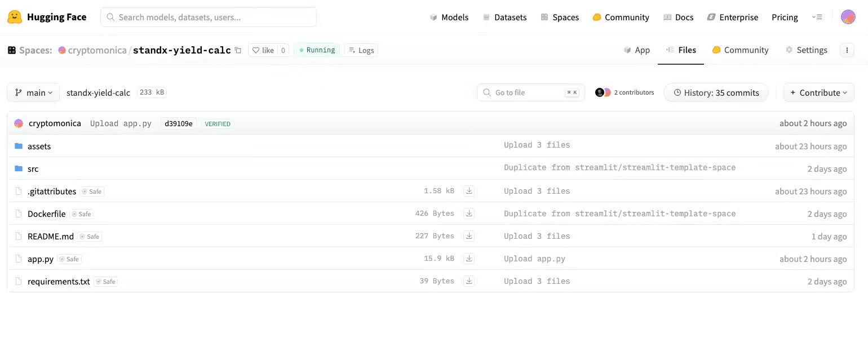Open the user profile avatar menu

pos(848,17)
